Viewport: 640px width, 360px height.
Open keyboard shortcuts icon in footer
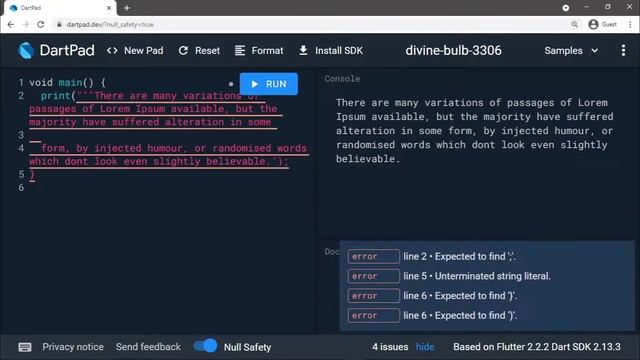25,347
